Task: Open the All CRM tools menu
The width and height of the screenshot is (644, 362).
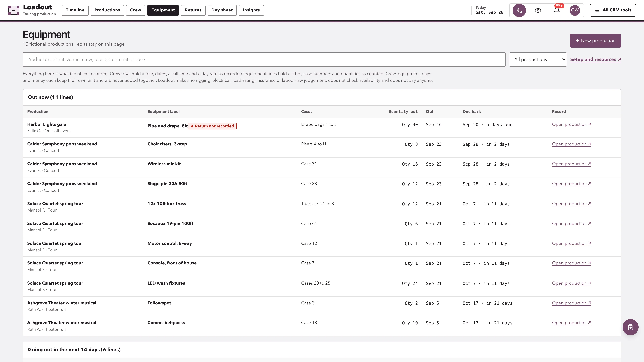Action: click(x=613, y=10)
